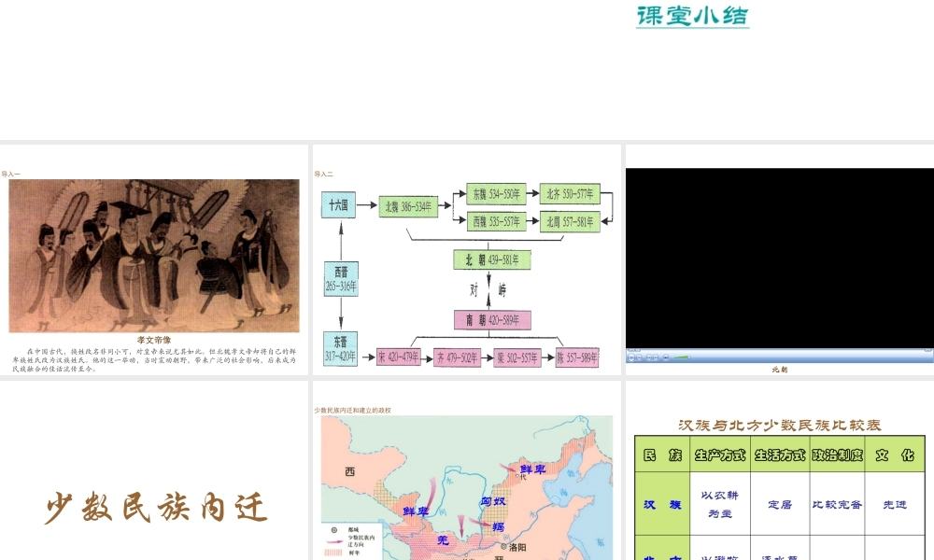Click the 十六国 box in the dynasty chart
The height and width of the screenshot is (560, 934).
(338, 204)
